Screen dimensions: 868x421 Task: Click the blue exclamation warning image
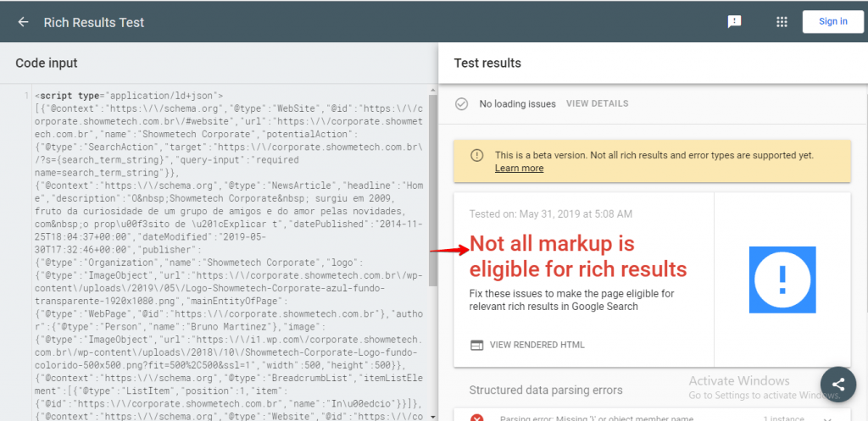(x=782, y=280)
